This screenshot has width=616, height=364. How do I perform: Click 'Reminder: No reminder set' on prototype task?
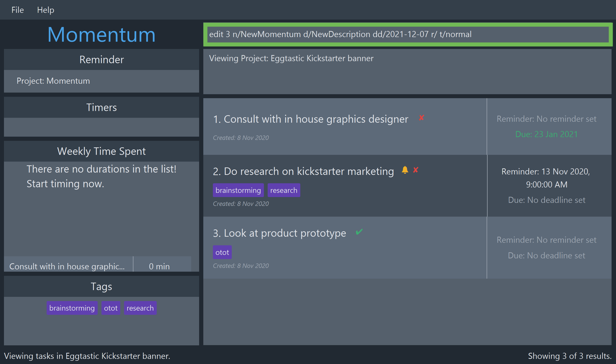(546, 240)
